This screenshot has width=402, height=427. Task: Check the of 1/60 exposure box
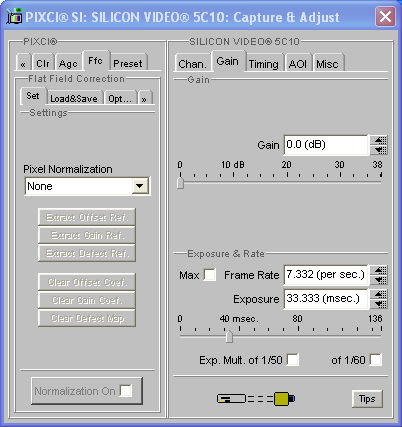[x=376, y=360]
